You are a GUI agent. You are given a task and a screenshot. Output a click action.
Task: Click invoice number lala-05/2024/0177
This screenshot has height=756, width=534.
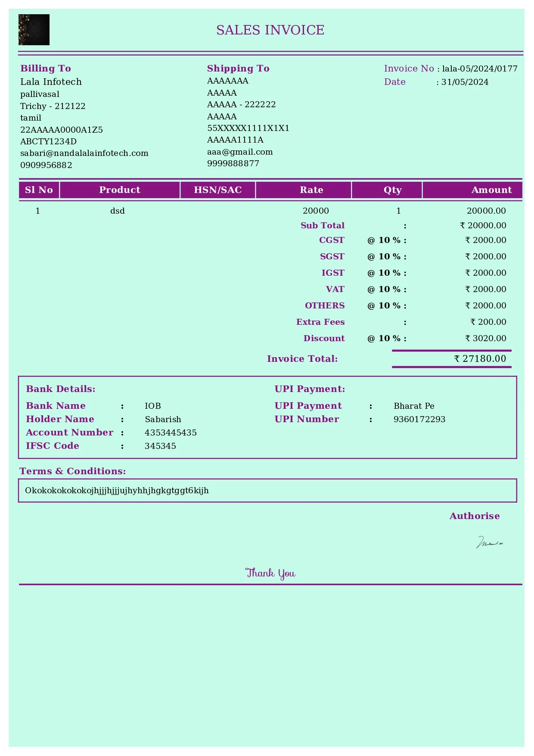coord(479,69)
